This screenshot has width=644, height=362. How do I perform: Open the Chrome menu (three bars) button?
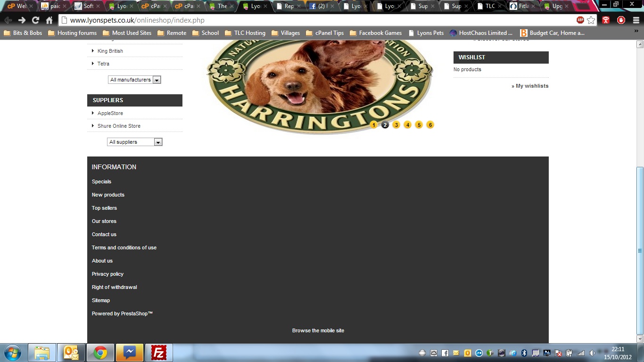pos(635,20)
